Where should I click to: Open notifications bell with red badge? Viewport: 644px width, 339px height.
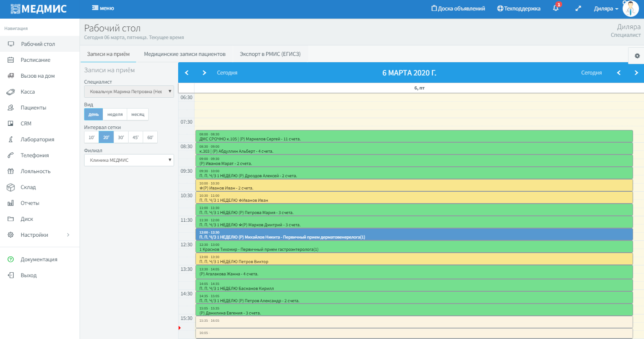click(x=556, y=8)
